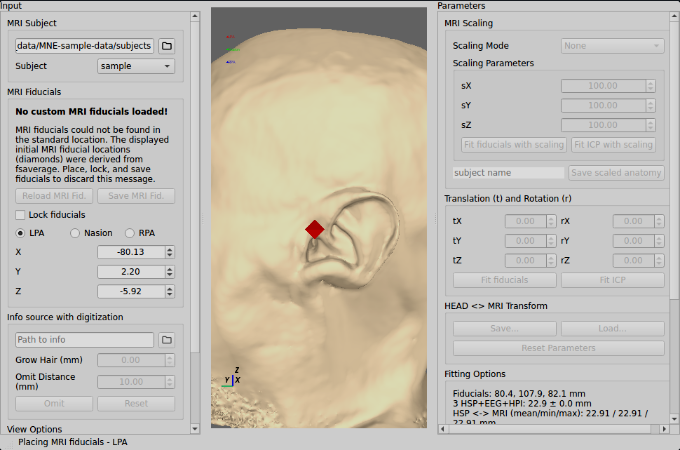This screenshot has width=680, height=450.
Task: Click the rY rotation spinner arrows
Action: pyautogui.click(x=659, y=241)
